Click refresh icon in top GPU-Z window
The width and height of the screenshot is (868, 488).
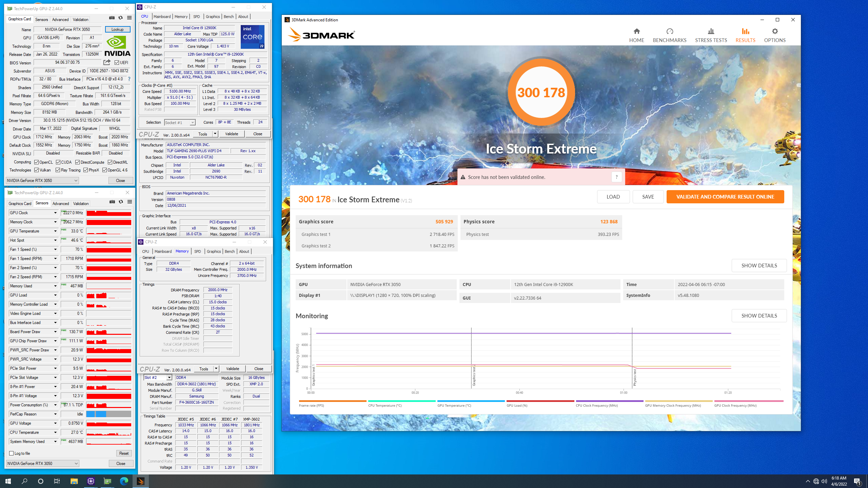click(120, 18)
